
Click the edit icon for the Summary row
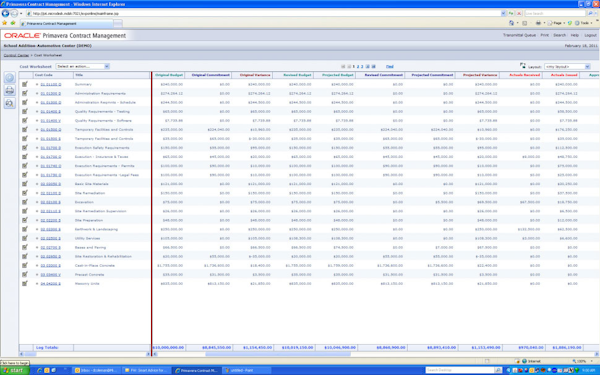(25, 84)
